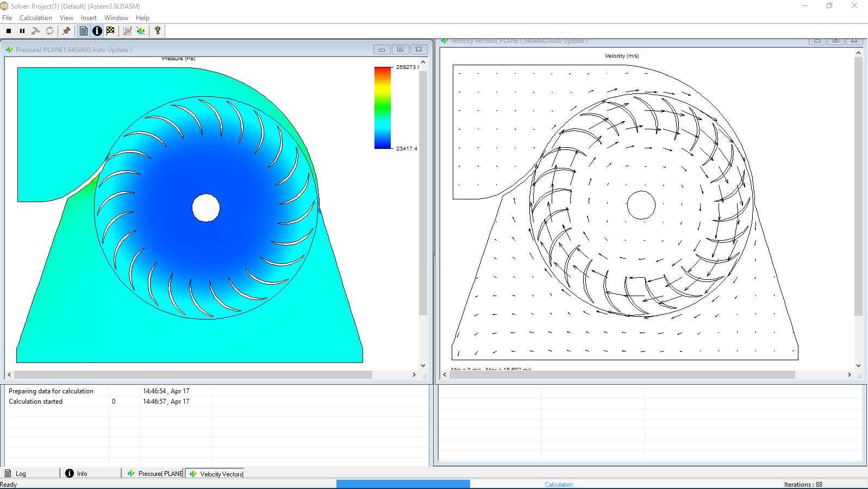The width and height of the screenshot is (868, 489).
Task: Open the Window menu
Action: tap(116, 18)
